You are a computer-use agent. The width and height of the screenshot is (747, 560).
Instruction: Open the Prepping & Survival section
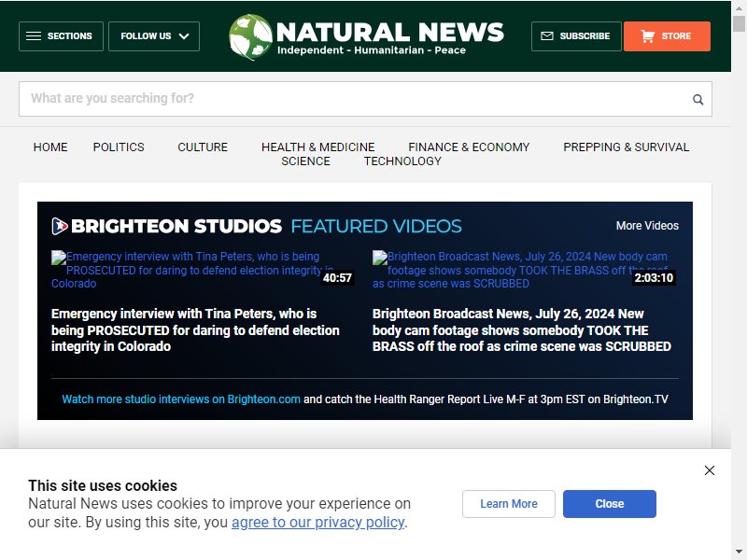coord(626,147)
